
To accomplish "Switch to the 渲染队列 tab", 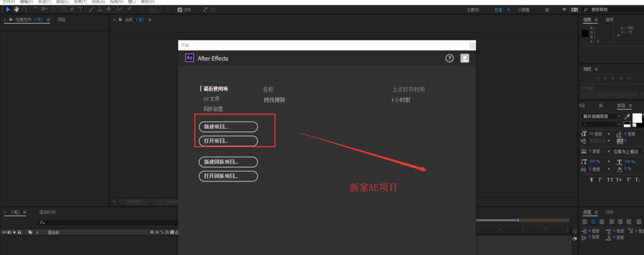I will coord(47,212).
